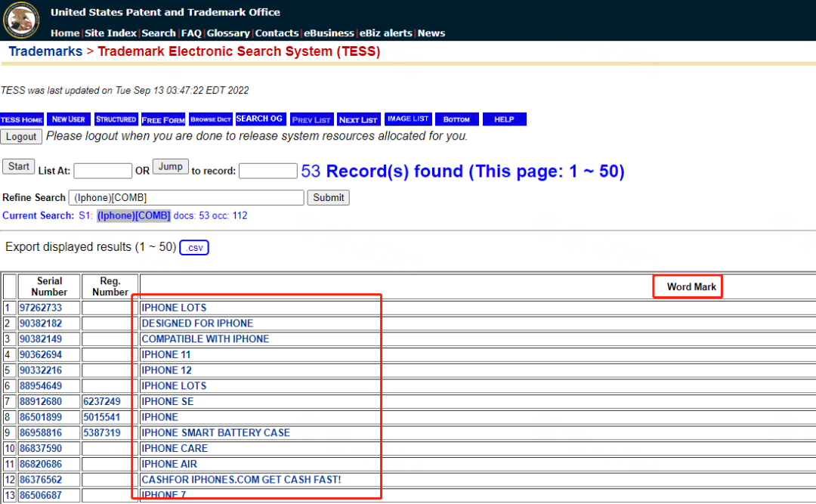Click the Trademarks breadcrumb link
The image size is (816, 504).
point(45,51)
